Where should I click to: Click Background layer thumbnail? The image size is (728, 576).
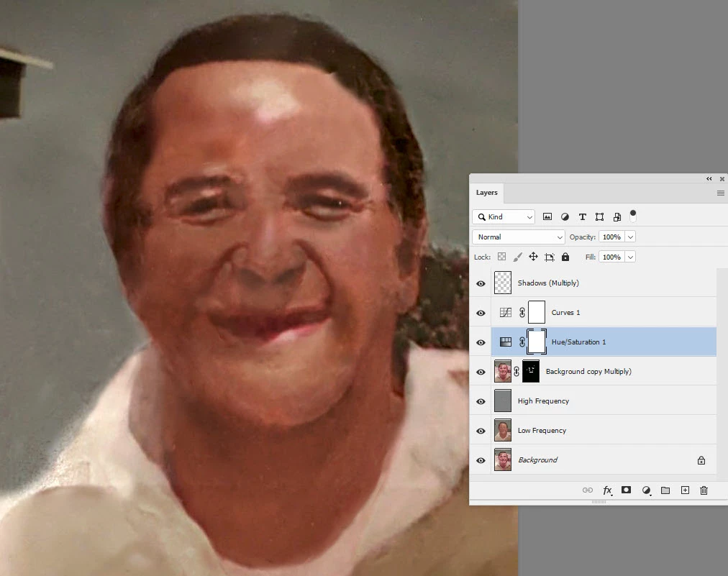503,460
